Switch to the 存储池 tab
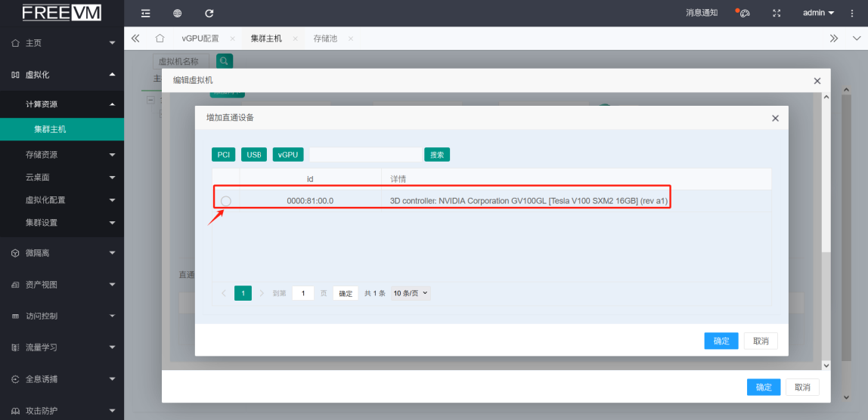868x420 pixels. [325, 39]
